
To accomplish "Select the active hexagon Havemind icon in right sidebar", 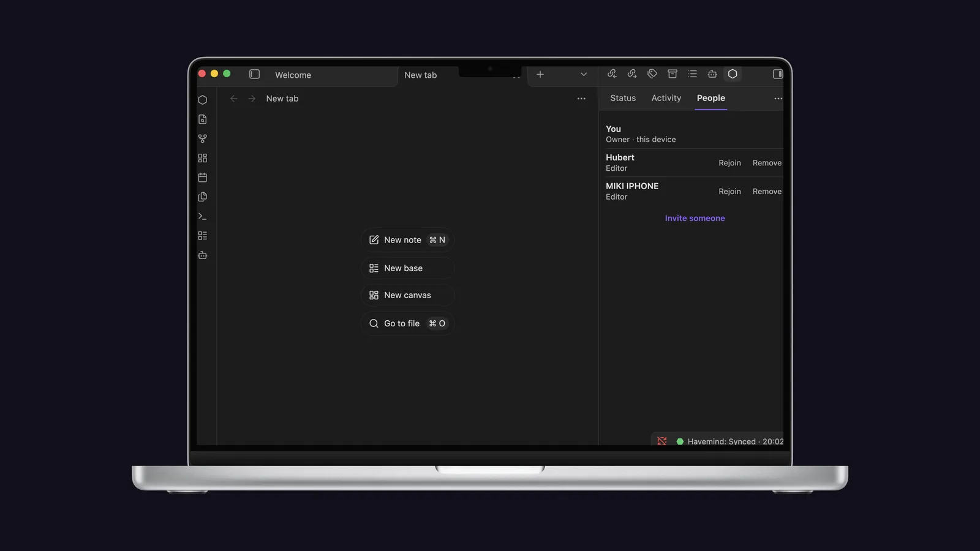I will pos(733,74).
